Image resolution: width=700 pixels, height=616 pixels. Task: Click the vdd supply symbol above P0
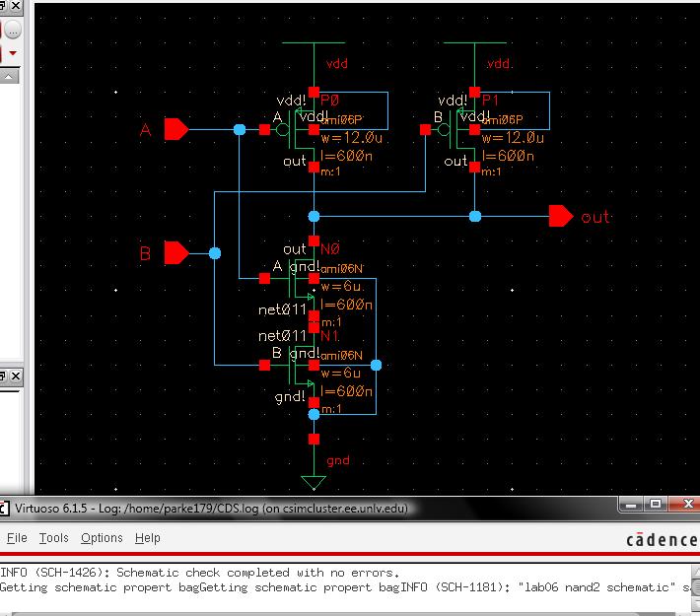pos(314,45)
